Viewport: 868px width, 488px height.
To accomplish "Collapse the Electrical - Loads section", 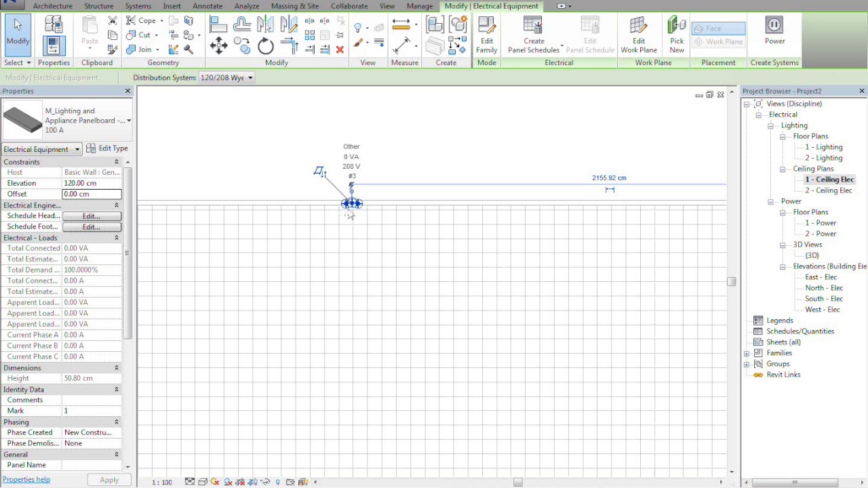I will (116, 238).
